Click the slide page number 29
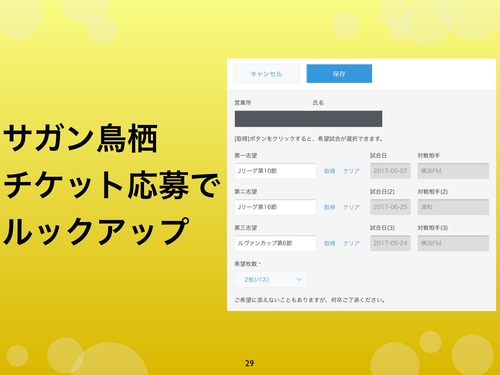This screenshot has height=375, width=500. tap(249, 363)
